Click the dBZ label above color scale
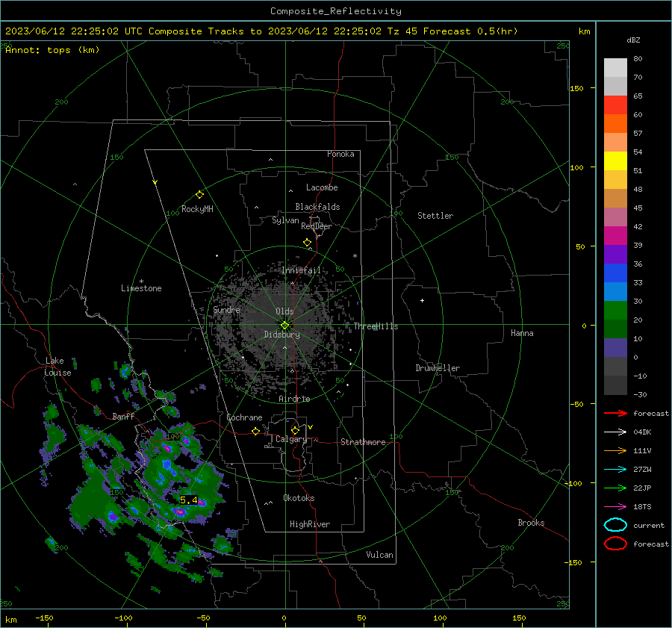Viewport: 672px width, 628px height. click(x=633, y=40)
